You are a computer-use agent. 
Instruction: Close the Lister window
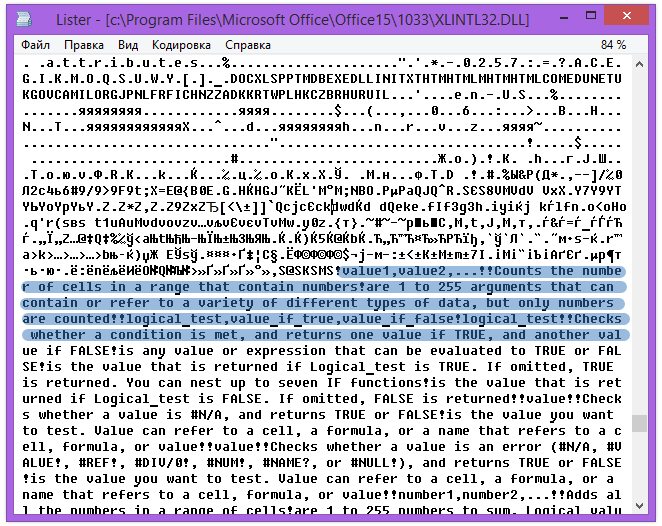[x=627, y=16]
